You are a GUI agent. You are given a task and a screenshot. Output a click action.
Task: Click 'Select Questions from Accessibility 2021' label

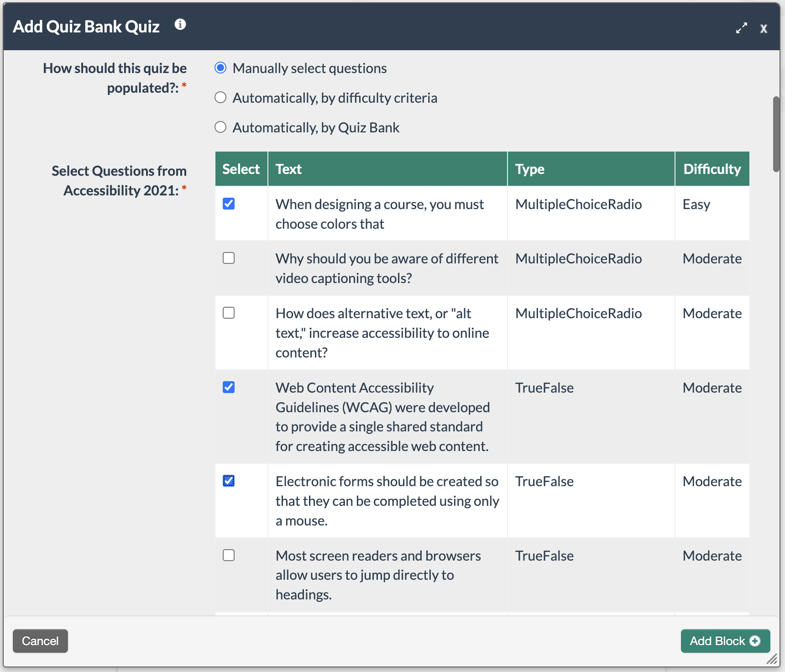pyautogui.click(x=119, y=181)
